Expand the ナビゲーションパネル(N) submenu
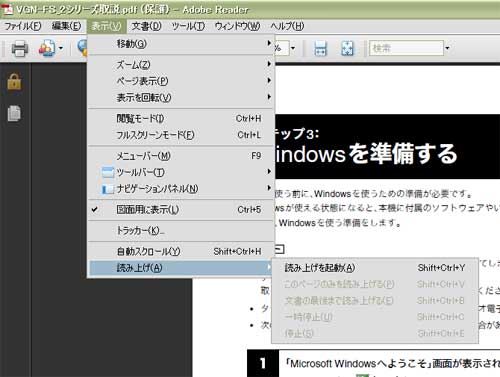Image resolution: width=500 pixels, height=377 pixels. coord(181,189)
